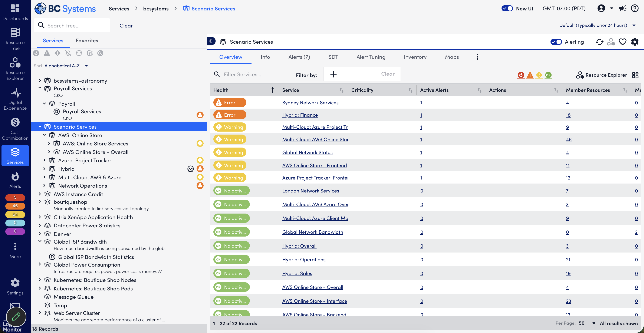The image size is (644, 333).
Task: Open the Resource Tree view
Action: click(x=15, y=39)
